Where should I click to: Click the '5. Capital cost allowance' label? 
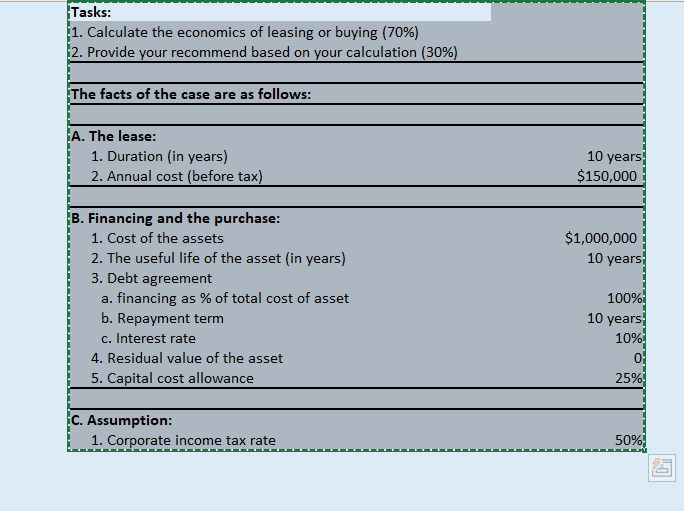172,378
